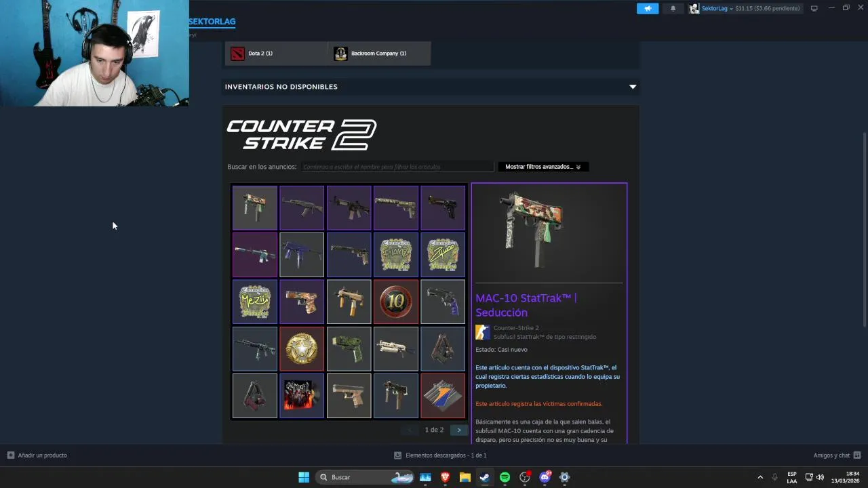Screen dimensions: 868x488
Task: Select the blue submachine gun item
Action: pyautogui.click(x=302, y=255)
